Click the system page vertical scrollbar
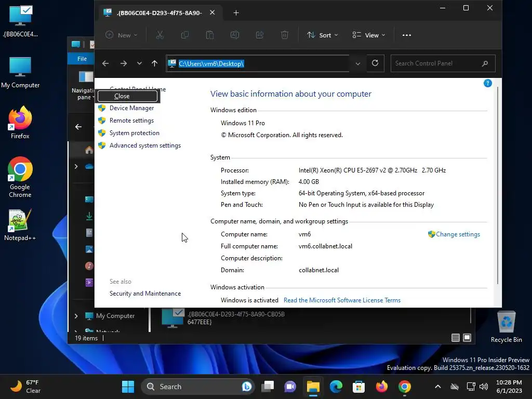This screenshot has width=532, height=399. 498,185
